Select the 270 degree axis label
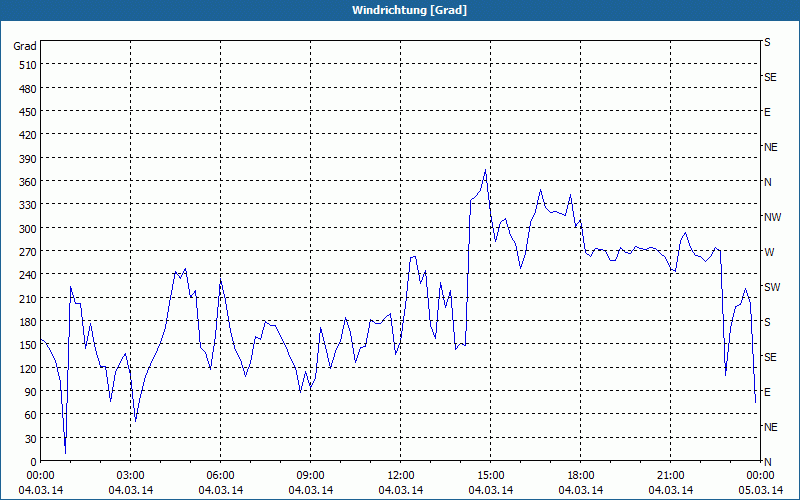The width and height of the screenshot is (800, 500). point(28,252)
